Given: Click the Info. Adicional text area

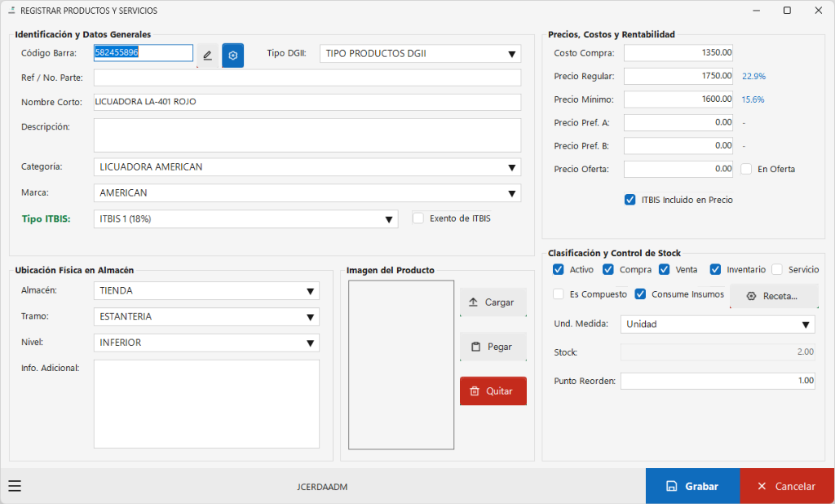Looking at the screenshot, I should 206,404.
